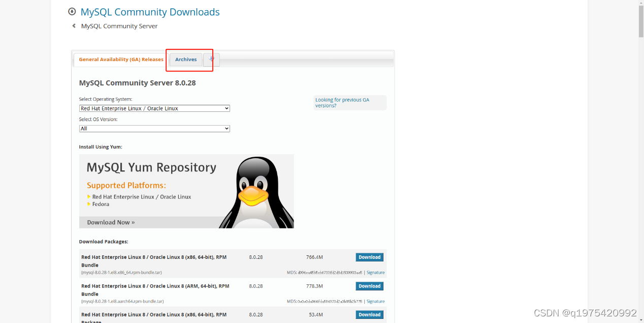Click the Download Packages: label

(x=104, y=242)
